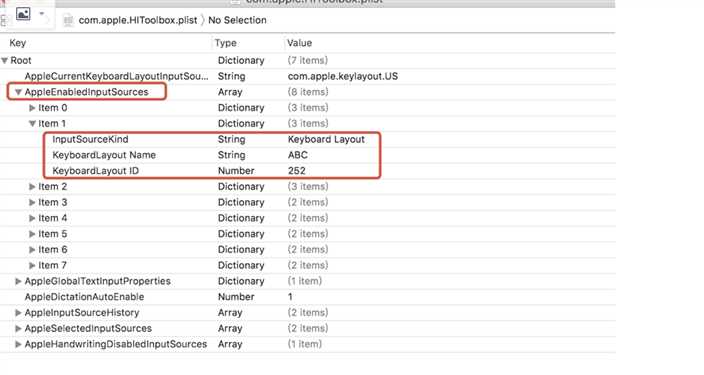The height and width of the screenshot is (375, 704).
Task: Expand AppleSelectedInputSources disclosure triangle
Action: coord(18,328)
